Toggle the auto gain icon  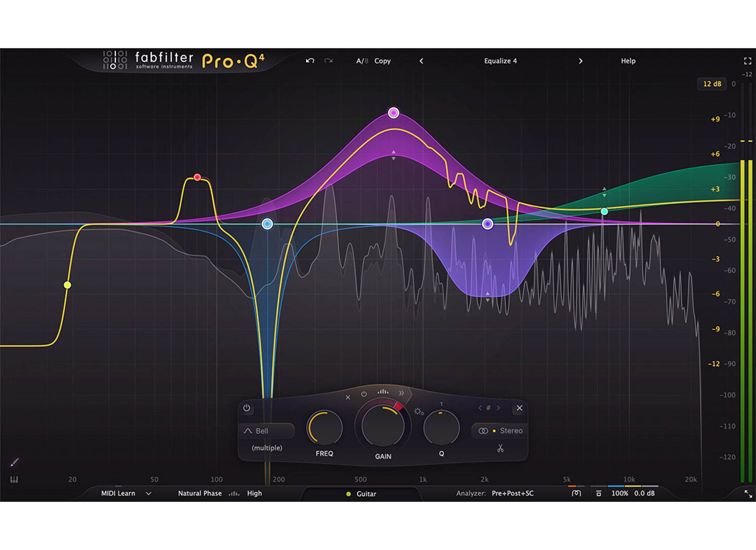576,493
